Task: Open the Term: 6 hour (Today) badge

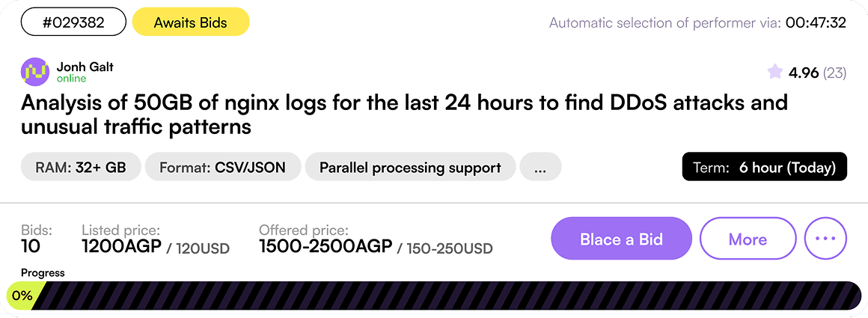Action: pos(764,167)
